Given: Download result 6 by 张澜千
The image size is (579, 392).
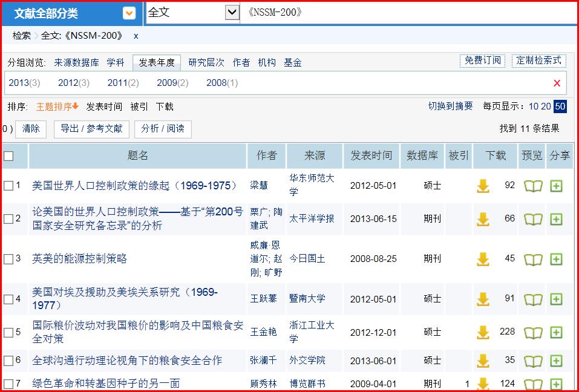Looking at the screenshot, I should coord(483,361).
